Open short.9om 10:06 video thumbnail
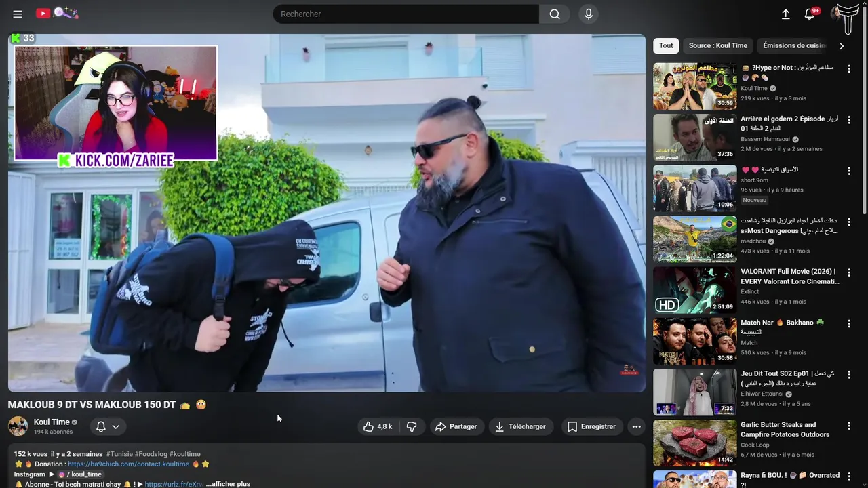 (x=694, y=188)
